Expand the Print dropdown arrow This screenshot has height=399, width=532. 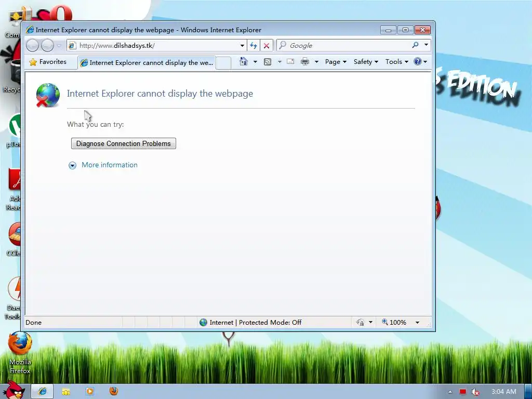tap(316, 62)
